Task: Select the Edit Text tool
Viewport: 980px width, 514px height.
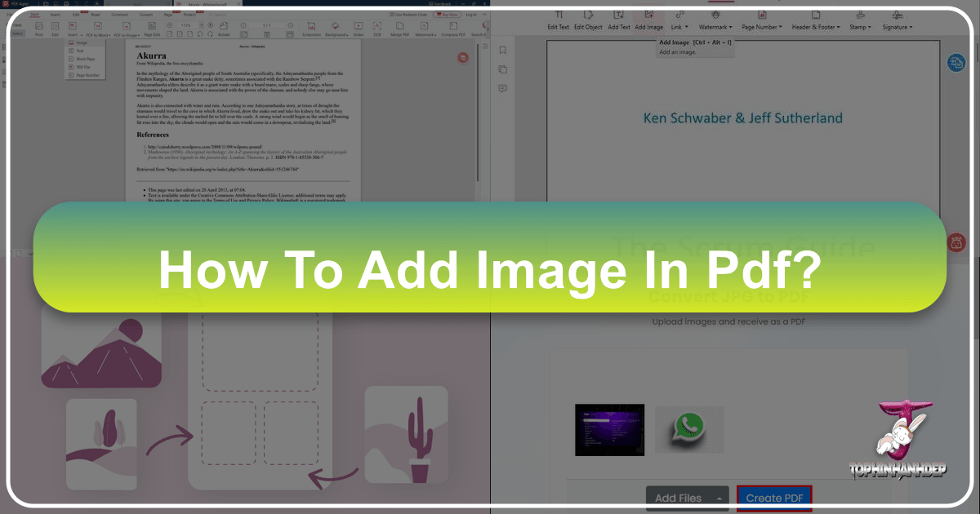Action: [559, 20]
